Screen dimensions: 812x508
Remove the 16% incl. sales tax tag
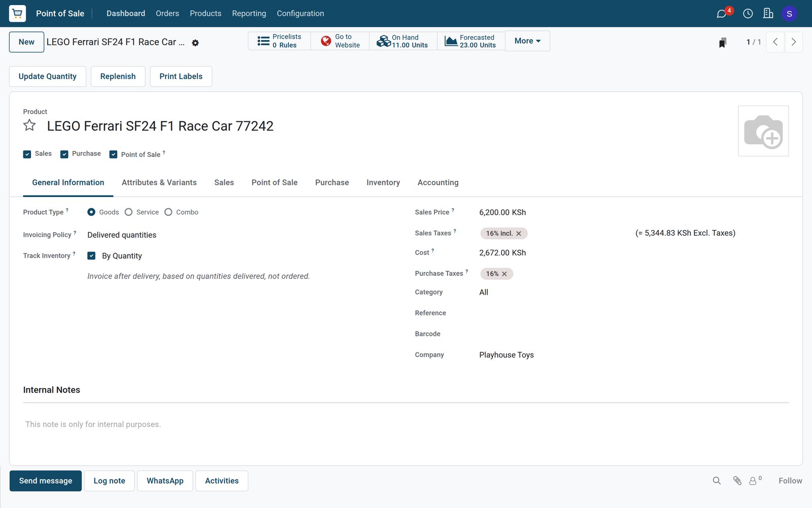(x=519, y=234)
